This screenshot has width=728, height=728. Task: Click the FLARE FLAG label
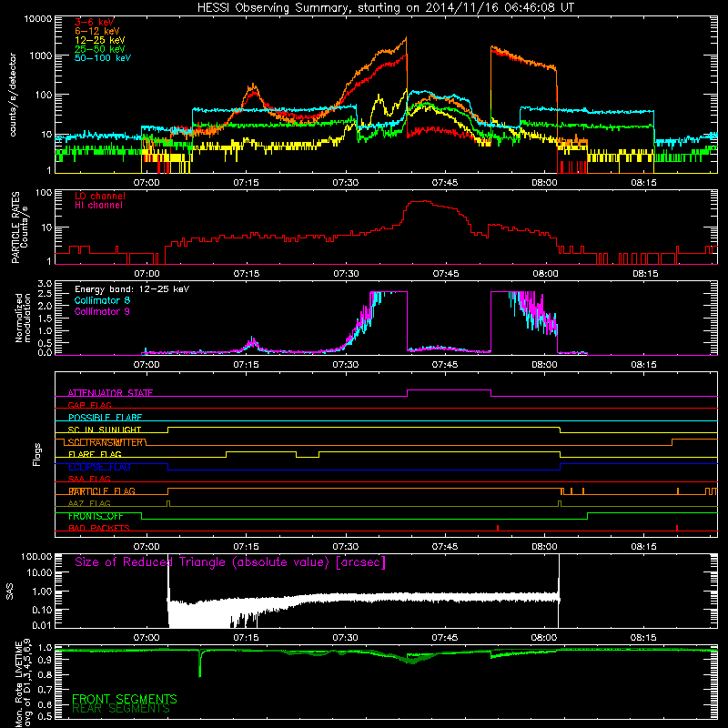tap(95, 454)
